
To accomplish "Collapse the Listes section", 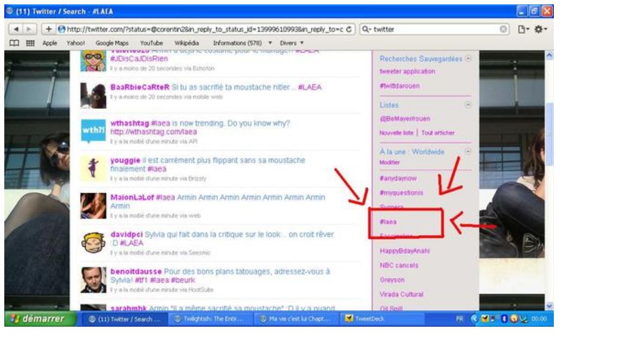I will 469,105.
